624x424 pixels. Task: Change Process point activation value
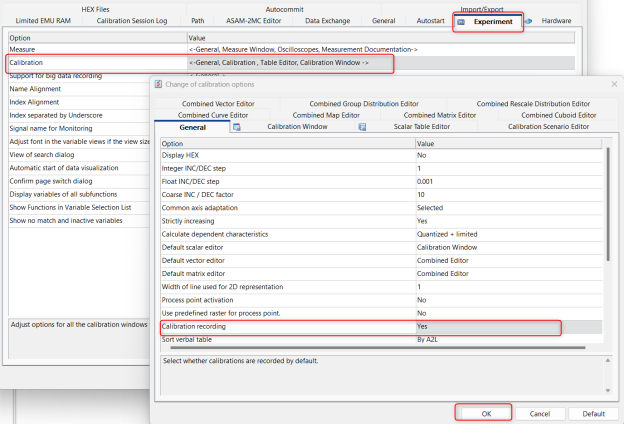[x=509, y=300]
